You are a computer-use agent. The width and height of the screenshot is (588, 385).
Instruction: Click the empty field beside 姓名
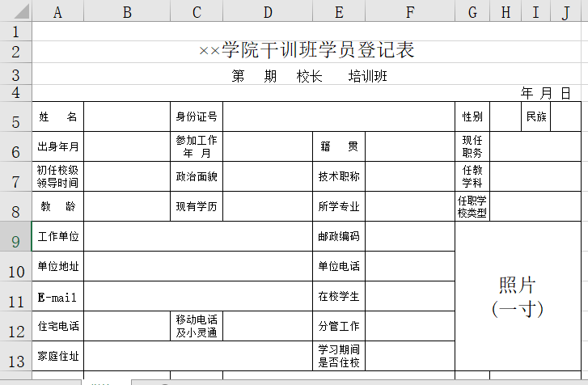pos(127,116)
